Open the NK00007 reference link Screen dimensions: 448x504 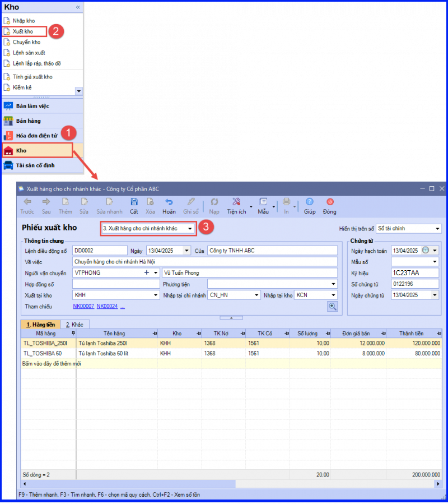(x=83, y=306)
